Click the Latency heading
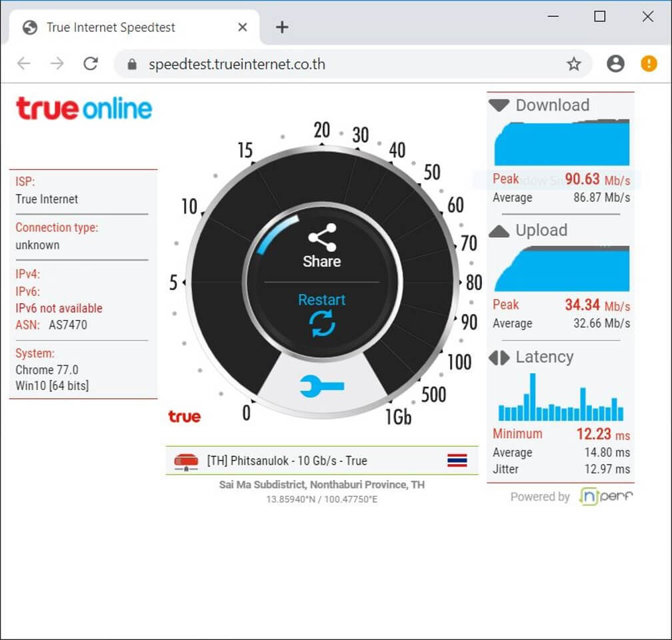This screenshot has height=640, width=672. tap(544, 357)
